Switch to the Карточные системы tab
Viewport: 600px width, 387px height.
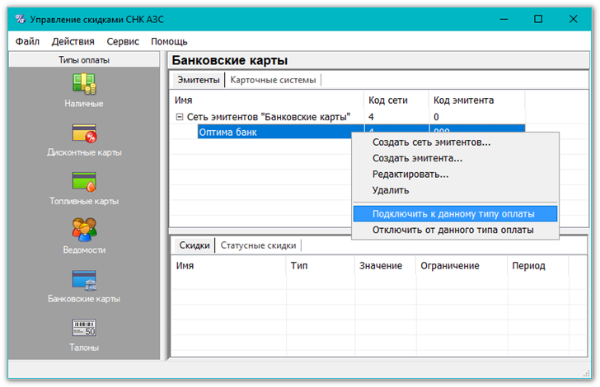click(273, 80)
